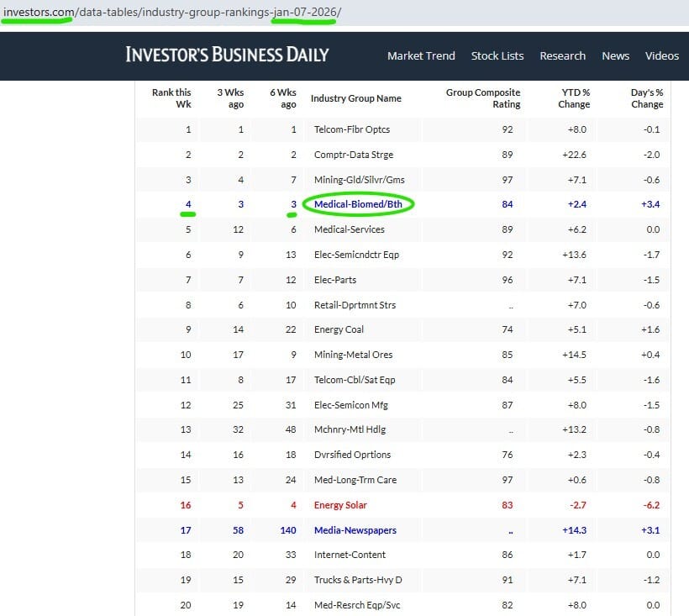689x616 pixels.
Task: Click the +14.3 YTD value for Media-Newspapers
Action: coord(574,530)
